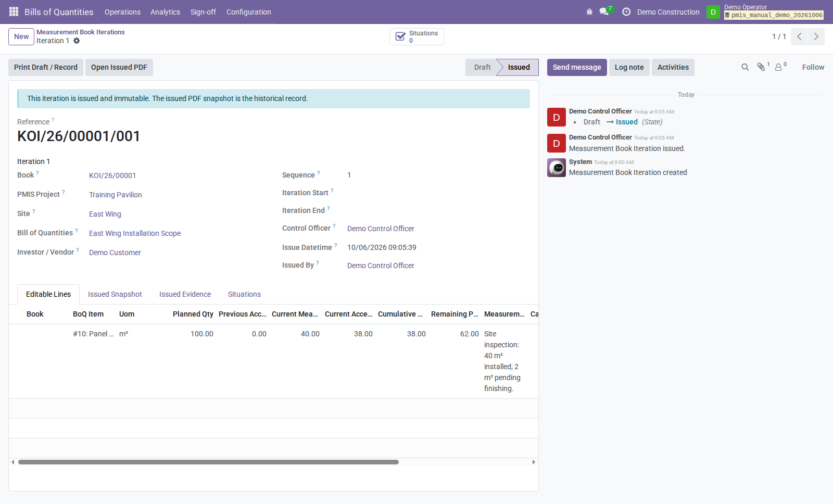Click the bug debug tools icon
This screenshot has height=504, width=833.
tap(589, 11)
